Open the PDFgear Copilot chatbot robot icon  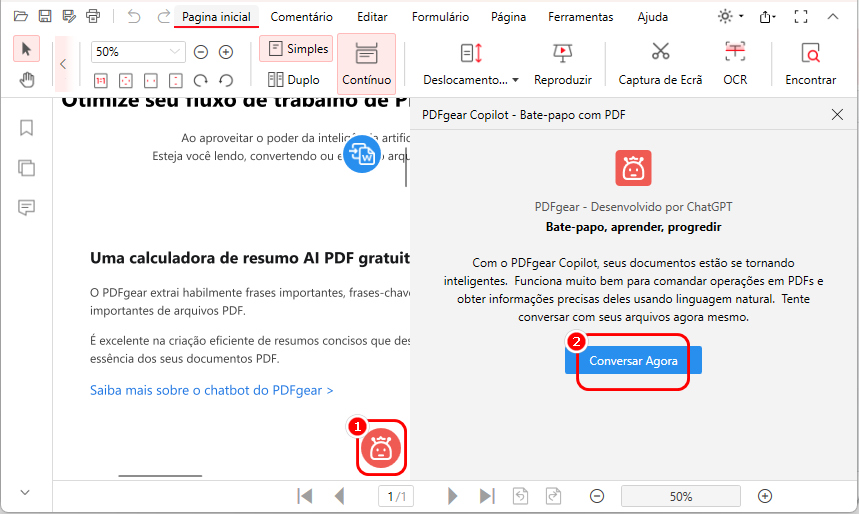click(x=381, y=448)
